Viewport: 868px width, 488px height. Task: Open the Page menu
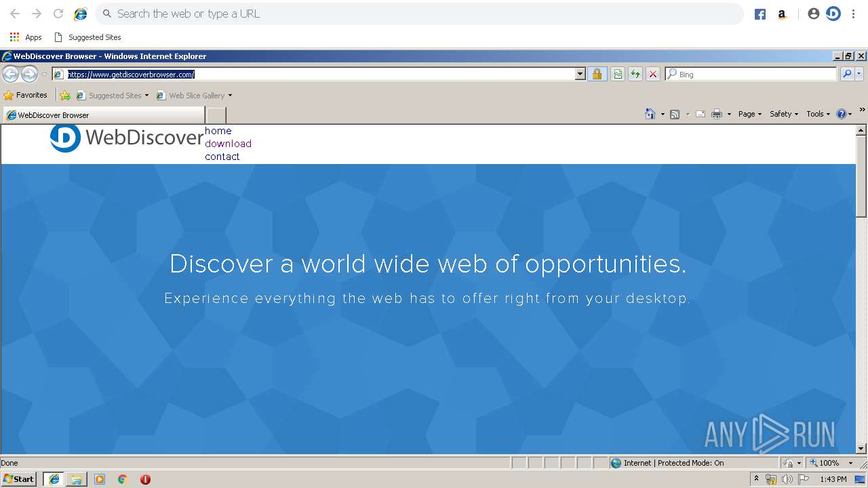[x=750, y=114]
